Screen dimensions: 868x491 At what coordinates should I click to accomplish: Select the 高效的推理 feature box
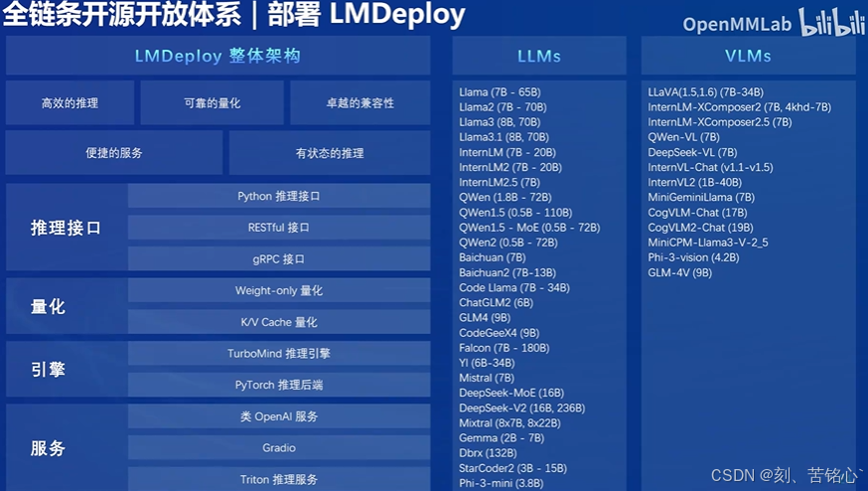tap(70, 103)
